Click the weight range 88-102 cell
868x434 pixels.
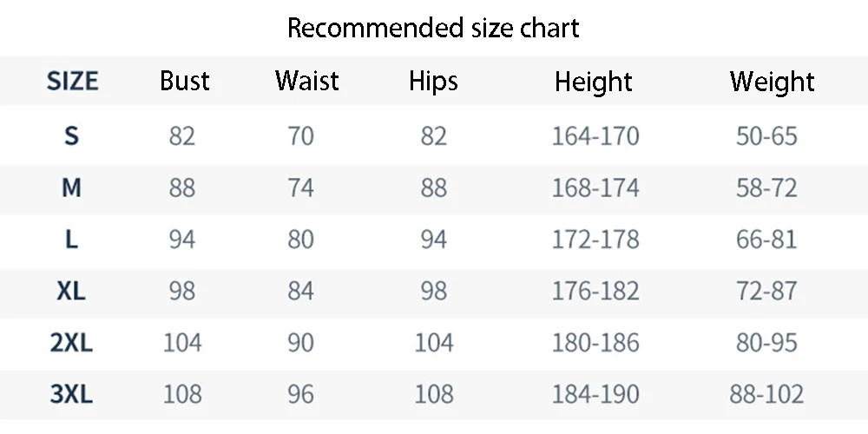pyautogui.click(x=766, y=395)
